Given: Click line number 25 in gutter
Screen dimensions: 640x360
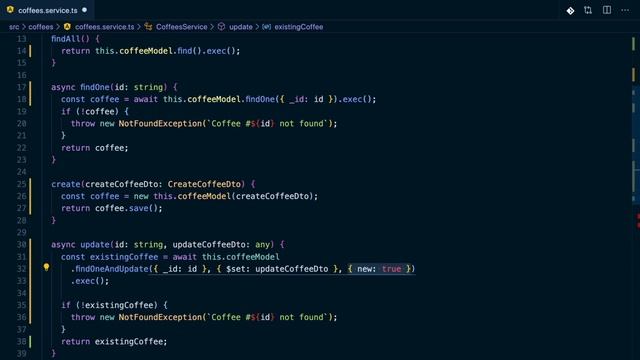Looking at the screenshot, I should coord(22,184).
